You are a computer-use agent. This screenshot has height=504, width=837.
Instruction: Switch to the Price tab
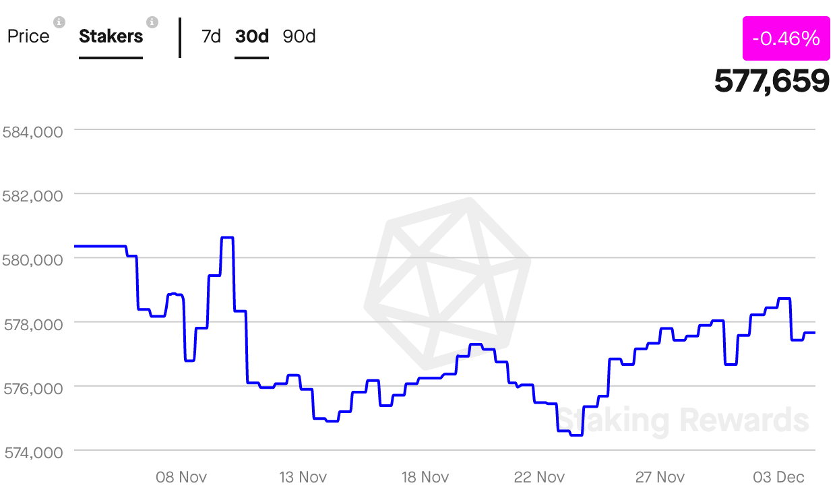pos(28,36)
